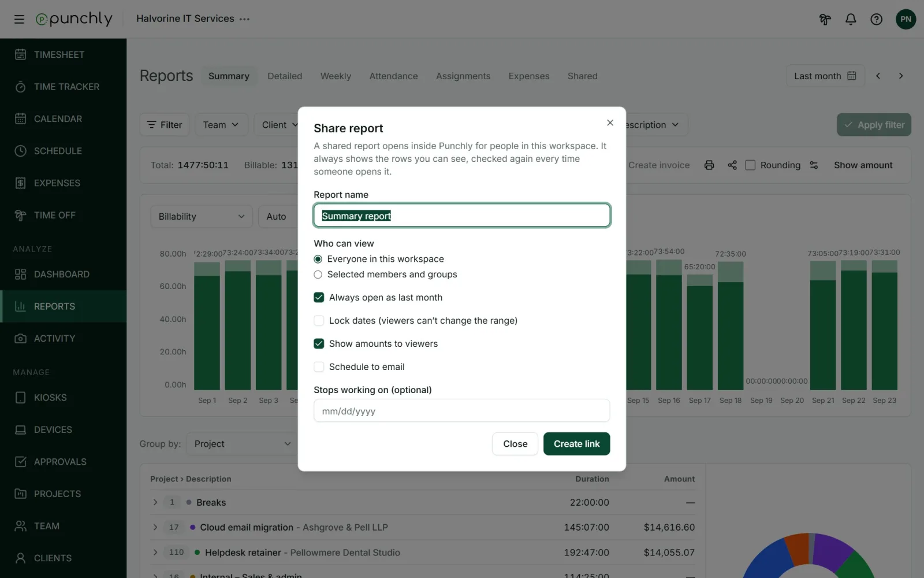Enable Schedule to email checkbox
The width and height of the screenshot is (924, 578).
tap(319, 367)
